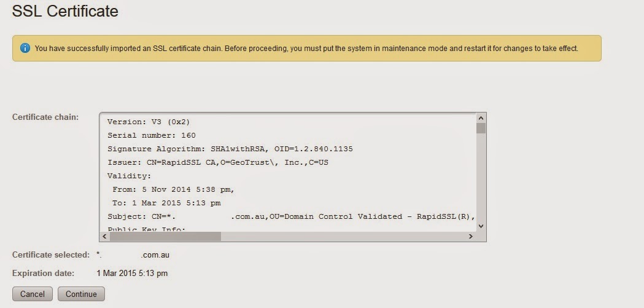
Task: Click the "Certificate chain:" label
Action: (45, 117)
